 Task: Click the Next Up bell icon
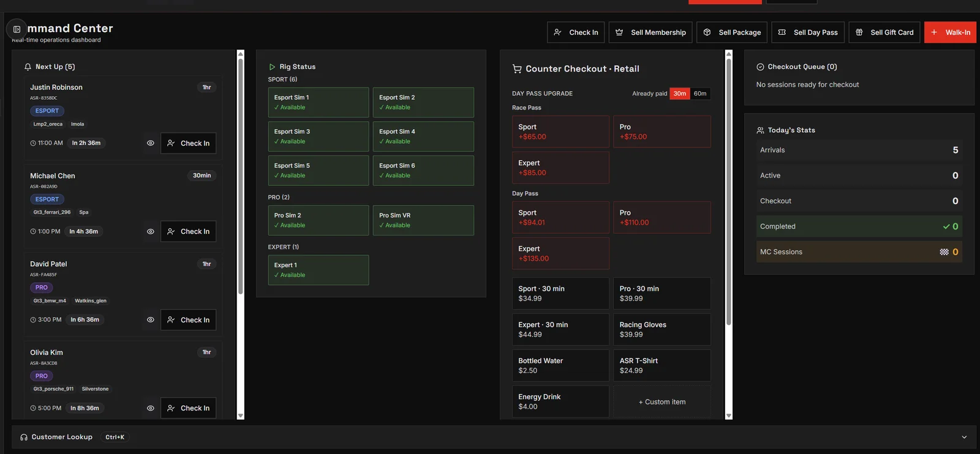click(x=28, y=67)
